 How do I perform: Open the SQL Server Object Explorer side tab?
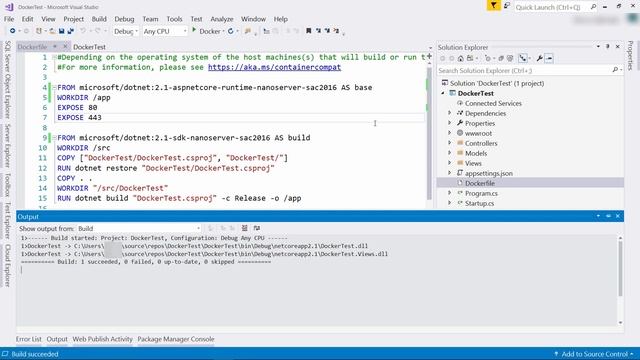click(x=7, y=80)
